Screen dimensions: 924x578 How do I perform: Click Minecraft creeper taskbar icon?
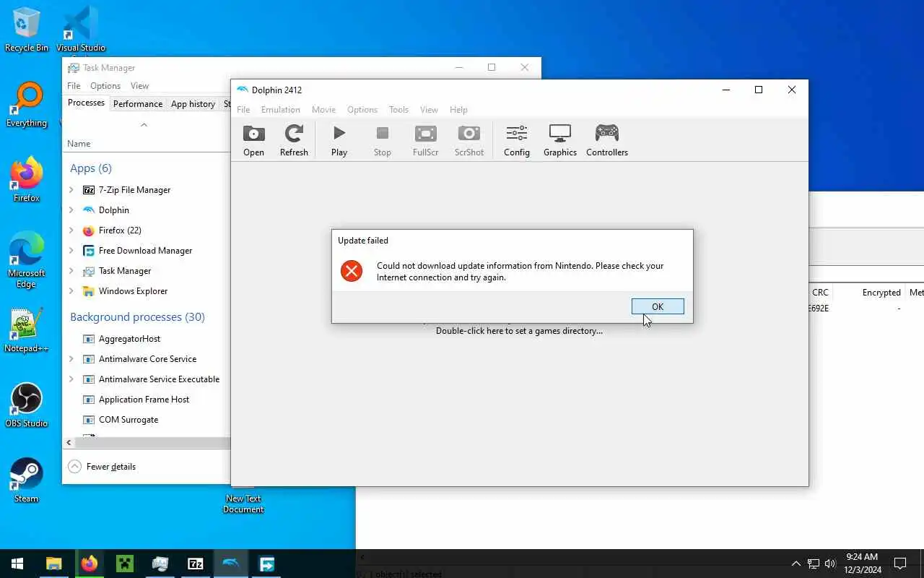[x=124, y=564]
